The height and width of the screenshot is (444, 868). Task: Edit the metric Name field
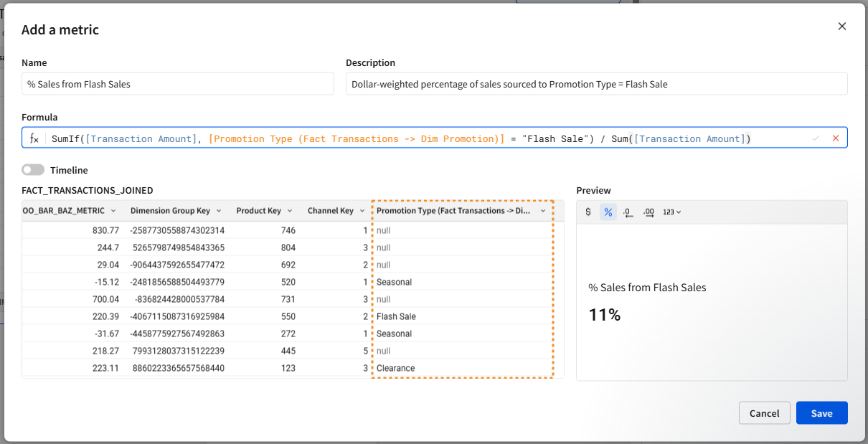178,84
